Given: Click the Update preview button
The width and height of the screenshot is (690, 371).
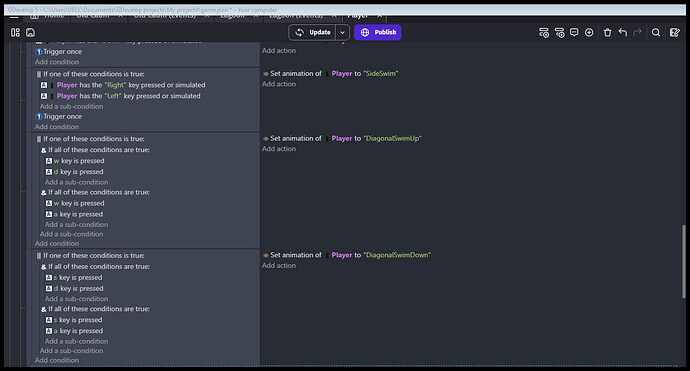Looking at the screenshot, I should tap(312, 32).
